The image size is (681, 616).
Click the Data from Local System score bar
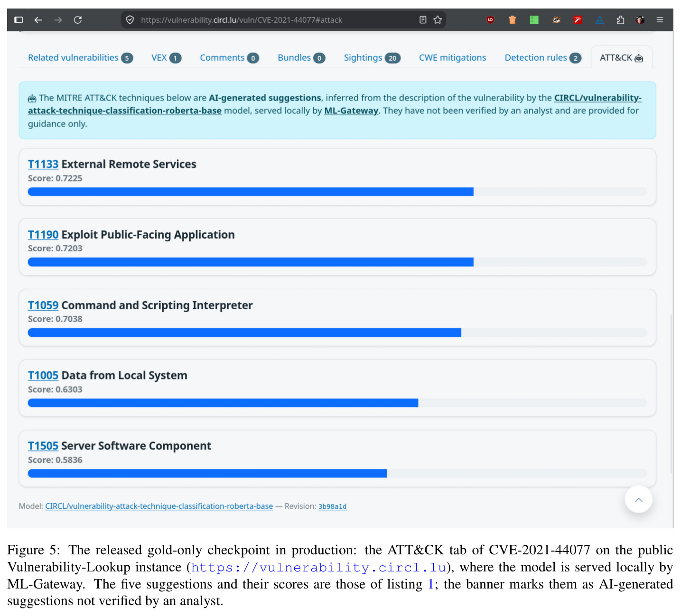[x=337, y=403]
